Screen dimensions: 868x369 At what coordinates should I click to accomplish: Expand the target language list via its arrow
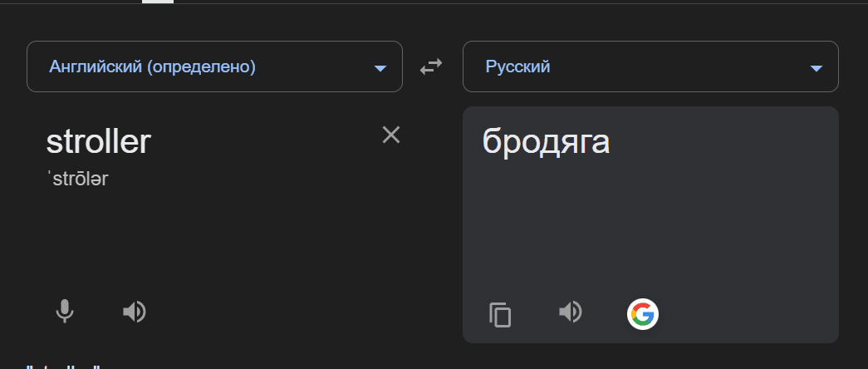(x=816, y=68)
